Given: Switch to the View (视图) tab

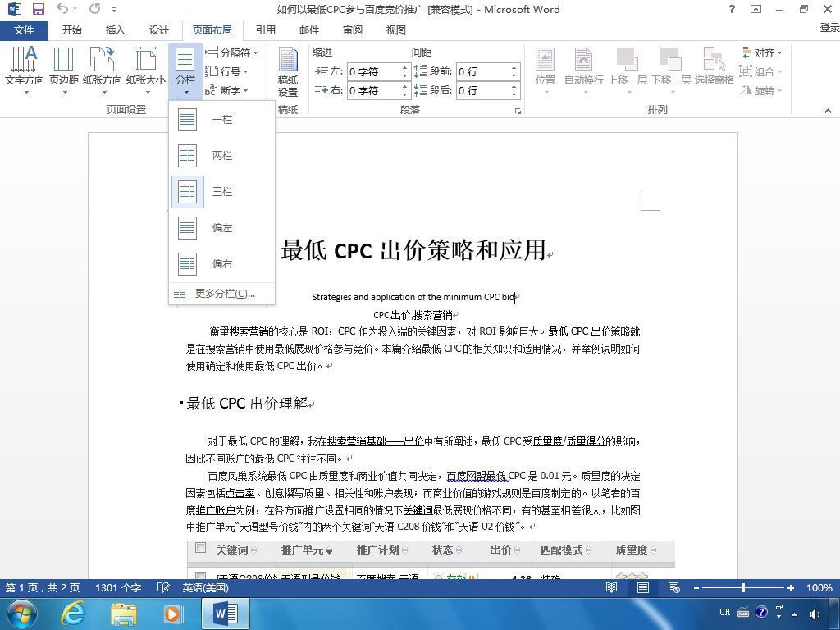Looking at the screenshot, I should [396, 30].
